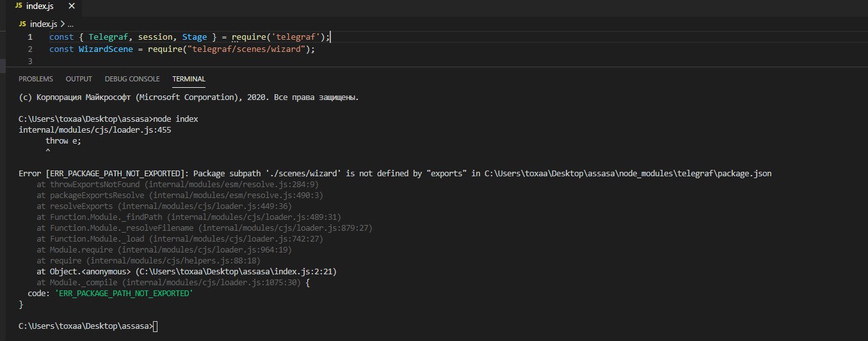Click the WizardScene variable in line 2
Screen dimensions: 868x341
click(106, 49)
